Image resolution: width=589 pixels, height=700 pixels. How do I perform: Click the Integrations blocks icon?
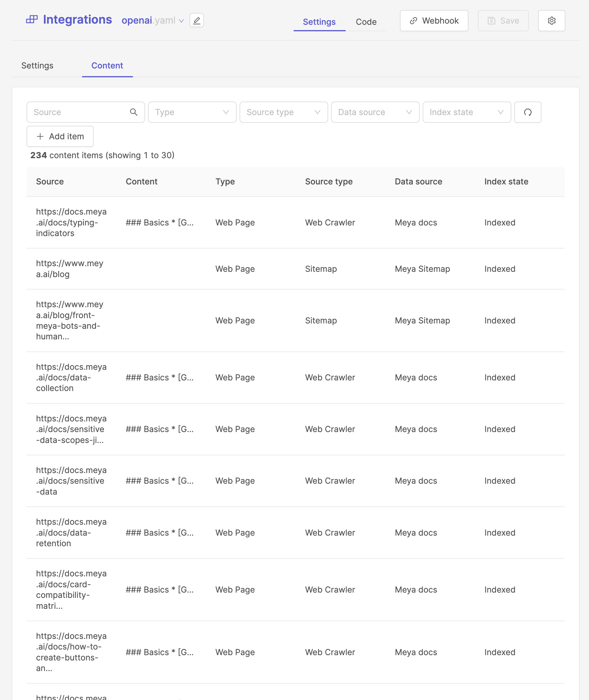pyautogui.click(x=32, y=20)
